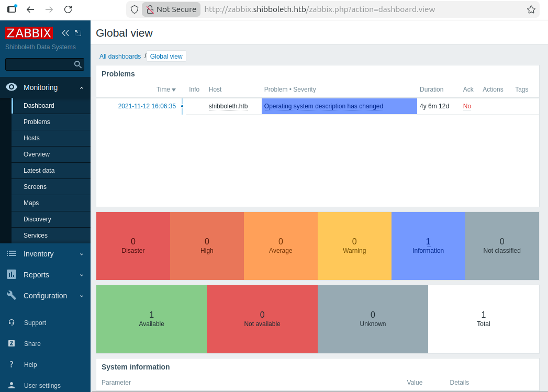Image resolution: width=548 pixels, height=392 pixels.
Task: Click the Reports bar chart icon
Action: pyautogui.click(x=12, y=274)
